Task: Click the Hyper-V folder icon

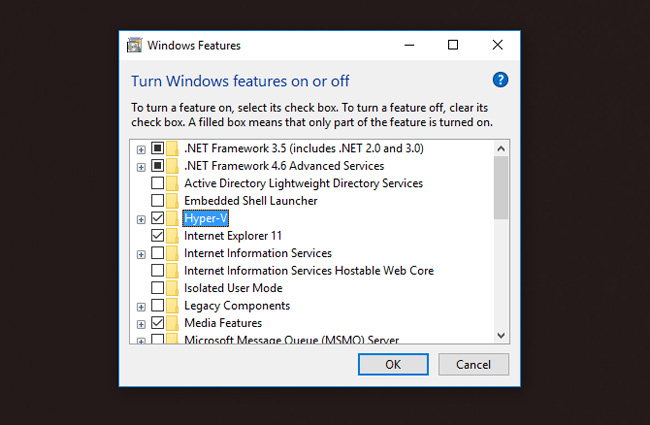Action: (x=173, y=218)
